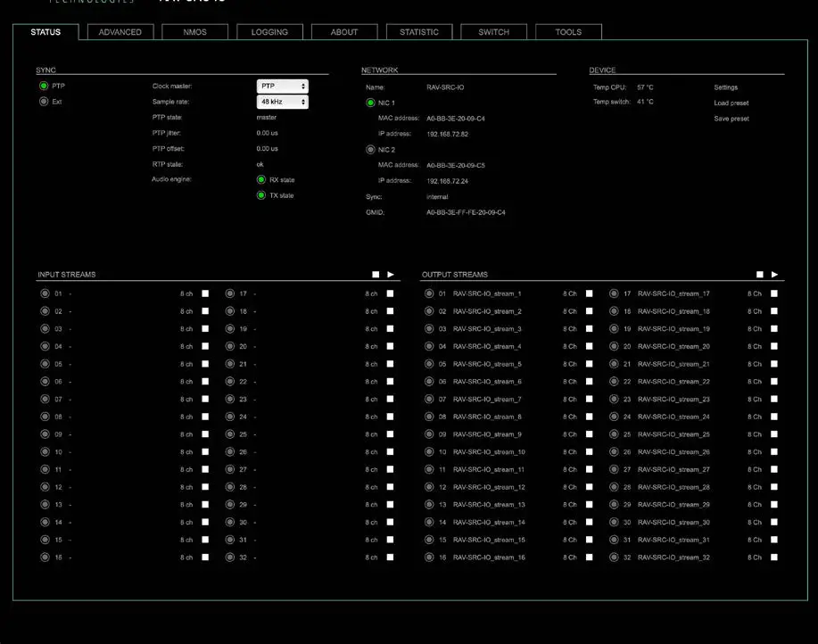
Task: Click the TX state indicator
Action: point(261,195)
